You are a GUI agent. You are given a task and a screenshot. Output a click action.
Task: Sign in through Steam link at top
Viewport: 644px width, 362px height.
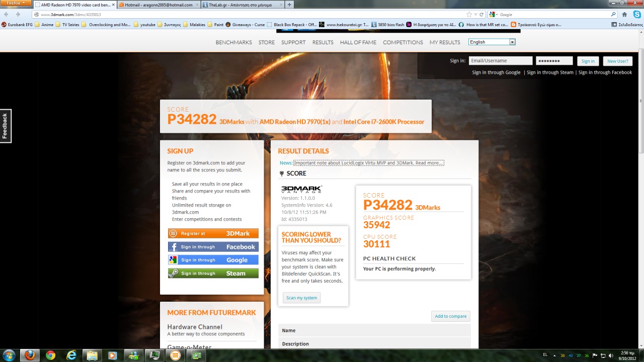550,72
